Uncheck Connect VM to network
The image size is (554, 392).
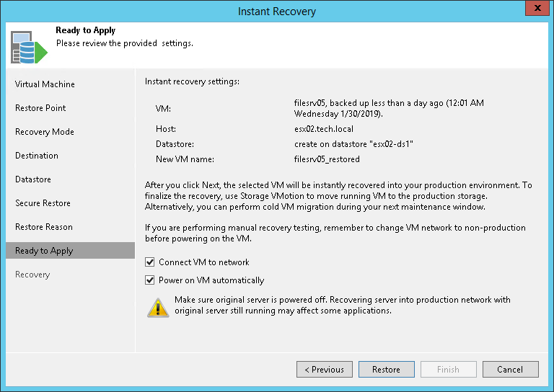pyautogui.click(x=150, y=262)
